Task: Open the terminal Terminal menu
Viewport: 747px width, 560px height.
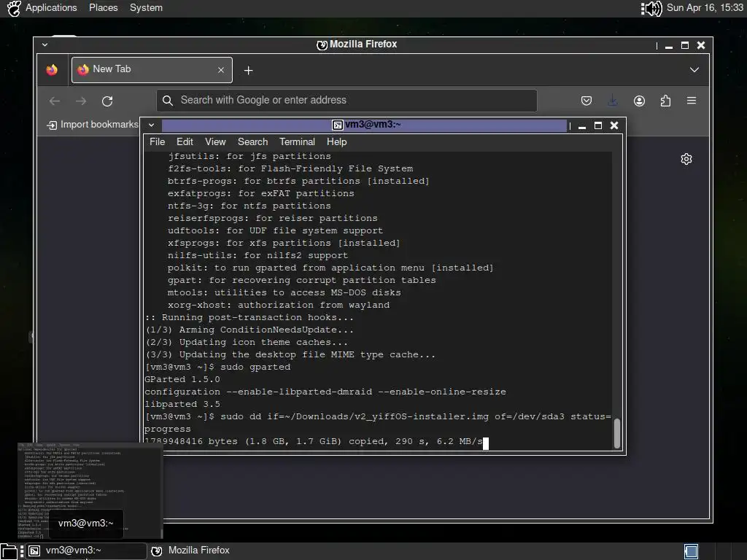Action: [x=297, y=142]
